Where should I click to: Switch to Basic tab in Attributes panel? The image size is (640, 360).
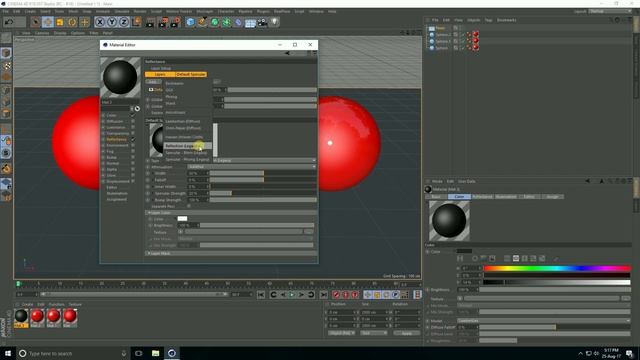(436, 197)
